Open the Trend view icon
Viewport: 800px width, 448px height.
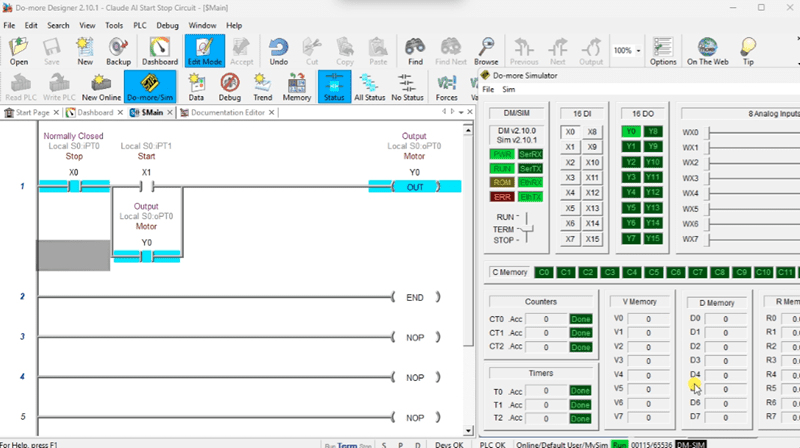tap(262, 87)
